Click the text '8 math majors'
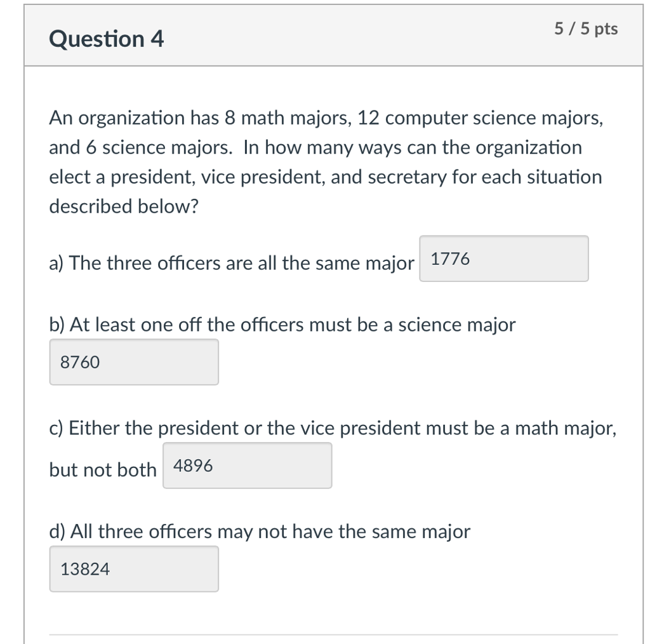The width and height of the screenshot is (650, 644). coord(288,118)
